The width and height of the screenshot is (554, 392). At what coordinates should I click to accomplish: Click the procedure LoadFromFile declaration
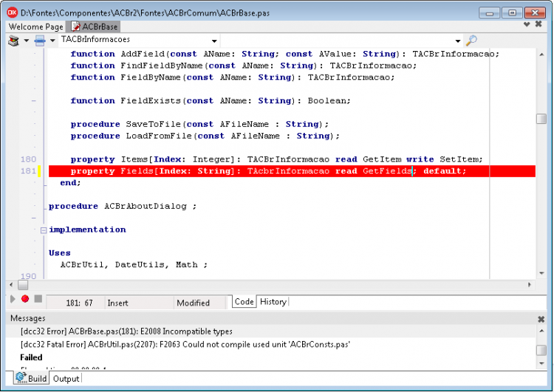coord(205,136)
